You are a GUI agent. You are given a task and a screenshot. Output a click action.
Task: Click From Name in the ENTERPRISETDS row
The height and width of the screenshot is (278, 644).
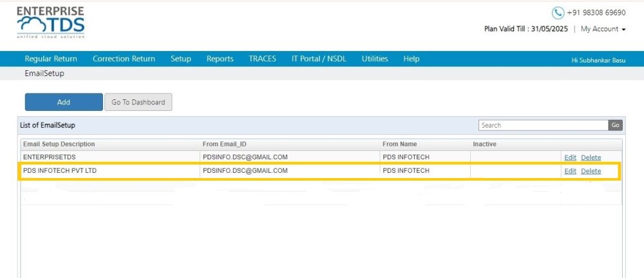406,157
